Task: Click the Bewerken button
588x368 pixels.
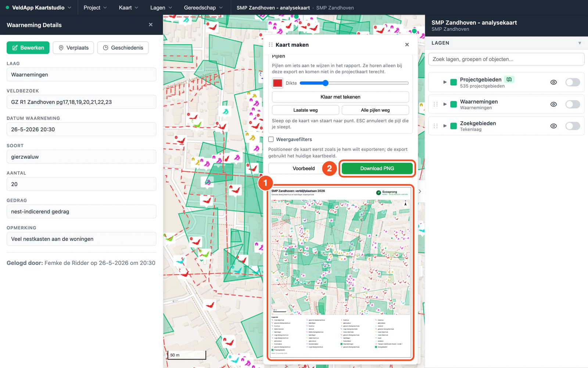Action: 28,48
